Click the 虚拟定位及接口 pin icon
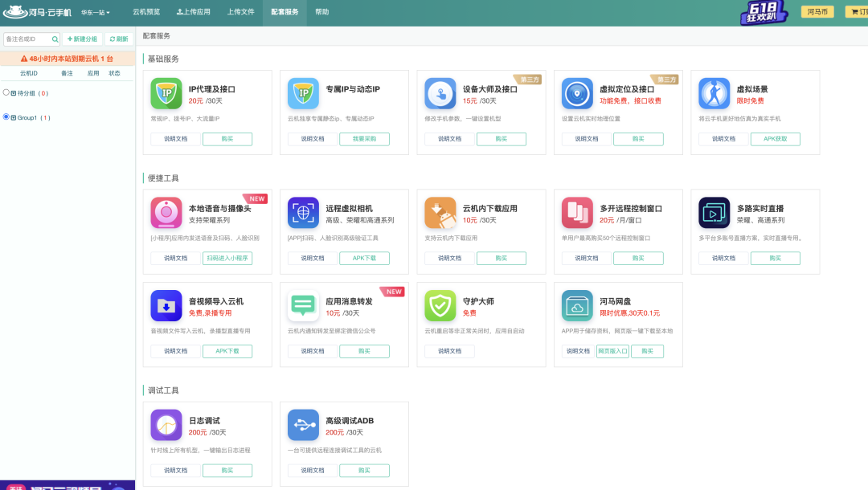 point(577,93)
